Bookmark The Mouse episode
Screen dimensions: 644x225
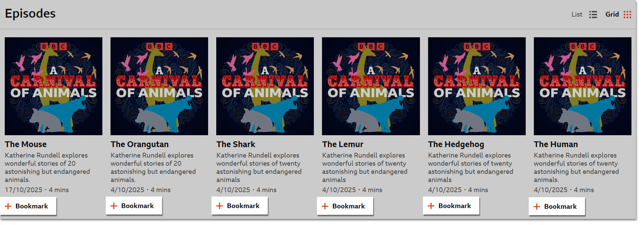[28, 206]
